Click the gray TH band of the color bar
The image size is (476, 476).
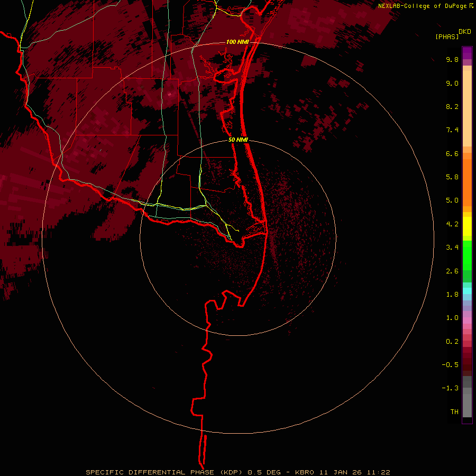[467, 405]
